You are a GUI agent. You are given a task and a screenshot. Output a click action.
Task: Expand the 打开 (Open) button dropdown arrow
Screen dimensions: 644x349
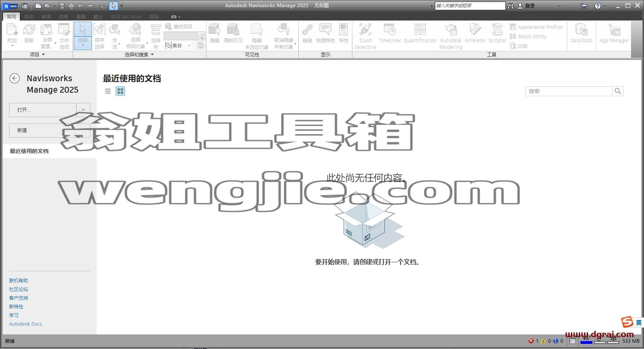pyautogui.click(x=83, y=110)
